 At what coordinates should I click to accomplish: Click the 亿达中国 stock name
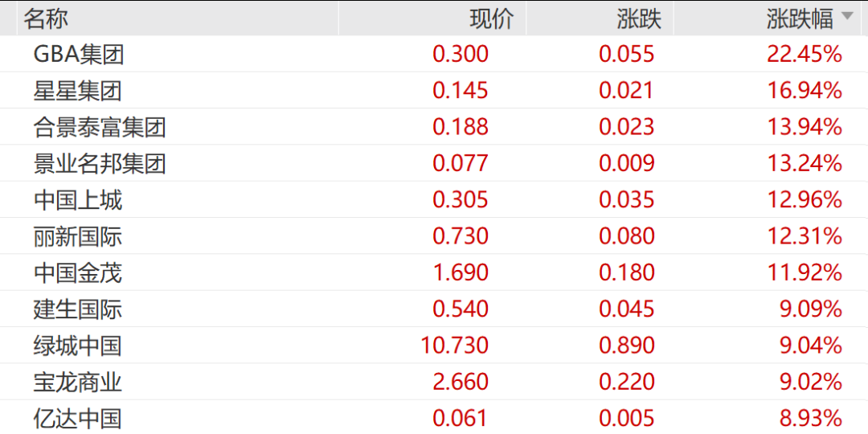pyautogui.click(x=77, y=418)
